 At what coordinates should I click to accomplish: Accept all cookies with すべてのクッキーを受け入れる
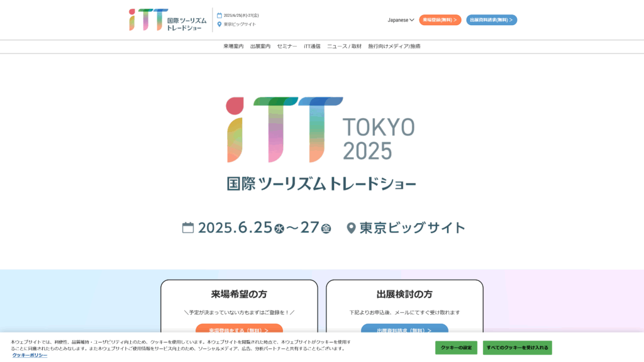click(518, 348)
